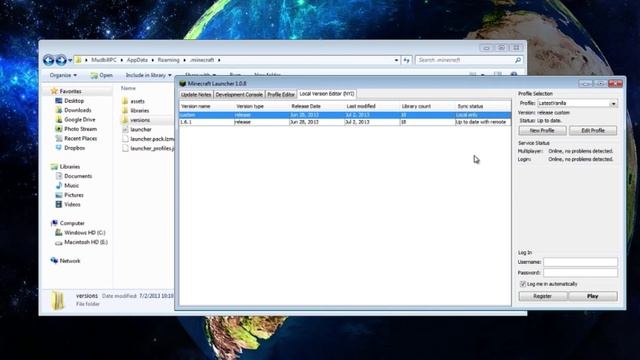The width and height of the screenshot is (640, 360).
Task: Click the Play button
Action: pyautogui.click(x=593, y=296)
